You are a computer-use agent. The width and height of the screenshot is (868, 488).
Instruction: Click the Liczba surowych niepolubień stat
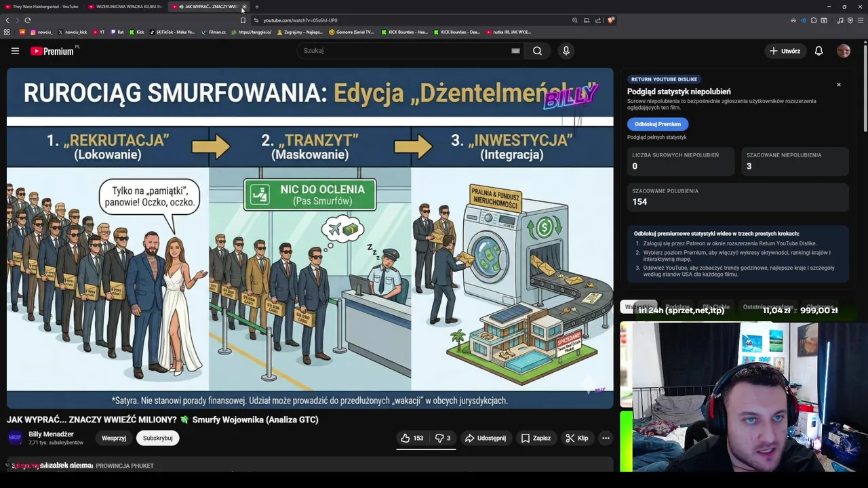[680, 161]
